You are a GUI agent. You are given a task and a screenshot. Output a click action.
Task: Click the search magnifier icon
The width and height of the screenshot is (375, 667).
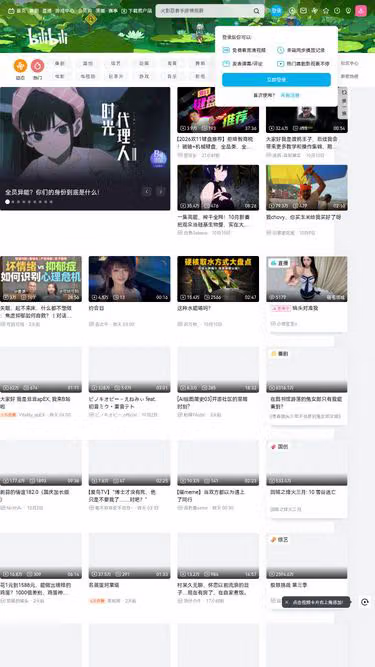click(x=256, y=11)
